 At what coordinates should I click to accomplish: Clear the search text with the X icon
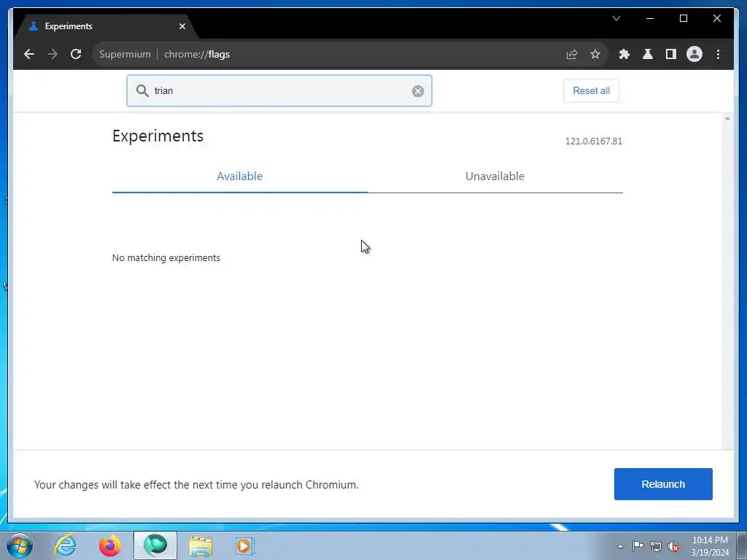pyautogui.click(x=418, y=91)
